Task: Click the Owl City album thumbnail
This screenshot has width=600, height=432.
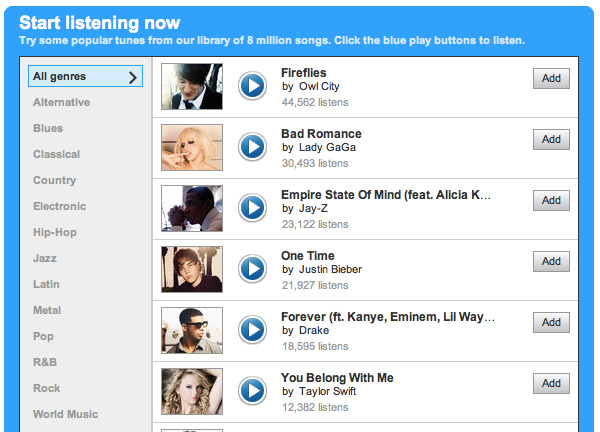Action: (191, 87)
